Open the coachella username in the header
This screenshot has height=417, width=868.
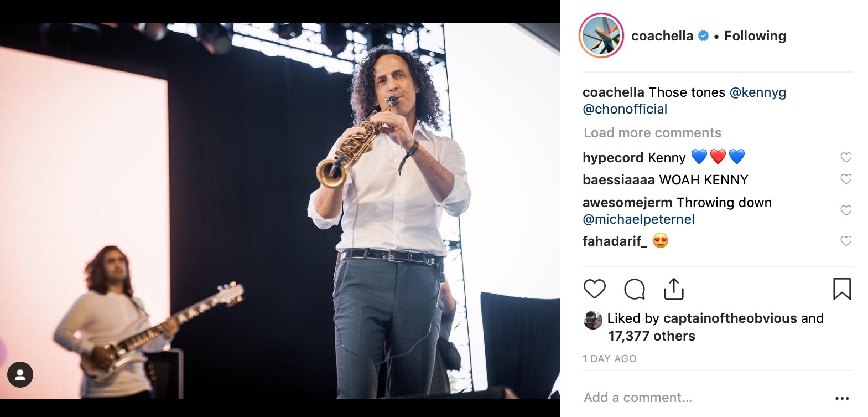tap(662, 36)
